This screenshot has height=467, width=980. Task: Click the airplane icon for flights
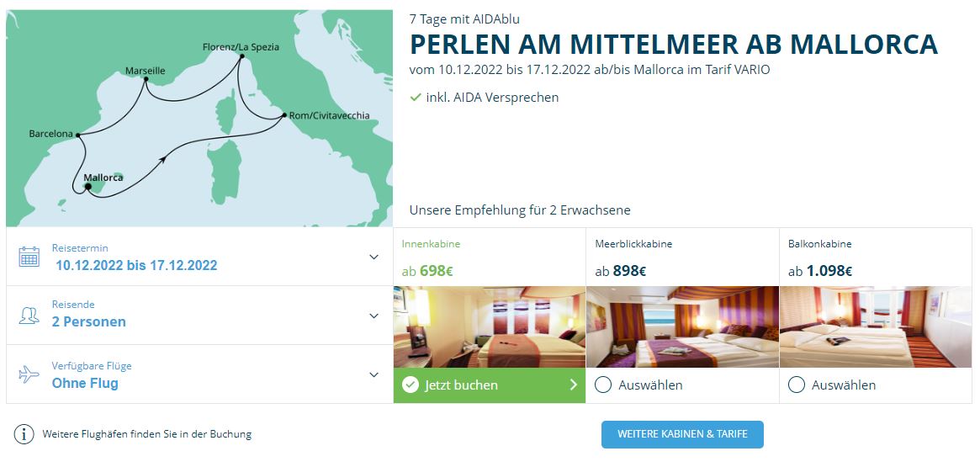29,374
